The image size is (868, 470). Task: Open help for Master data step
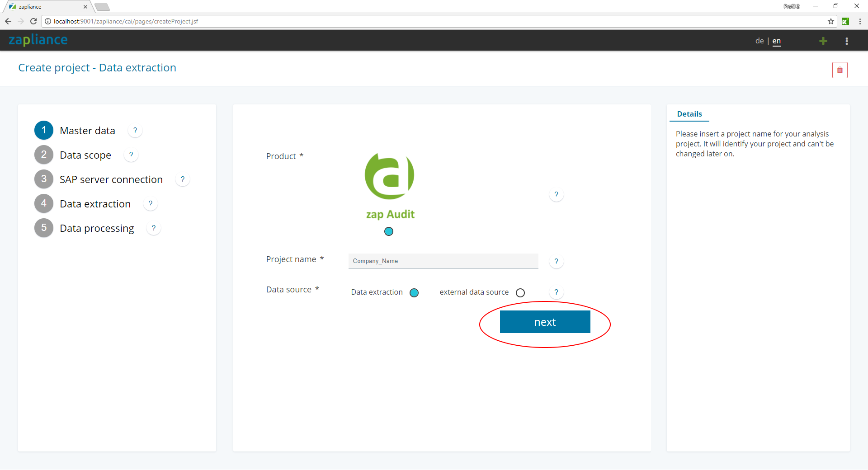[x=135, y=131]
